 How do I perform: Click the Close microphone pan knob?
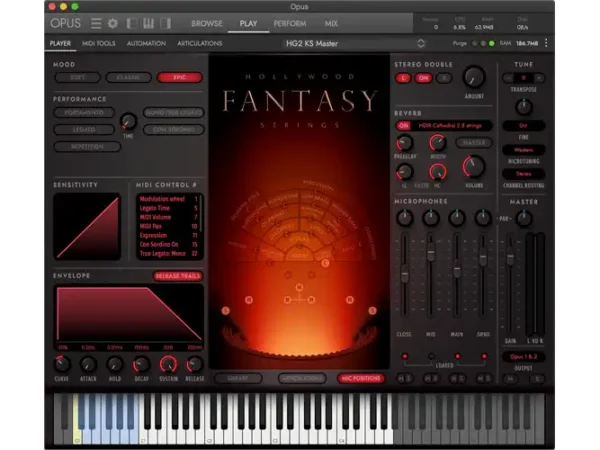tap(404, 218)
